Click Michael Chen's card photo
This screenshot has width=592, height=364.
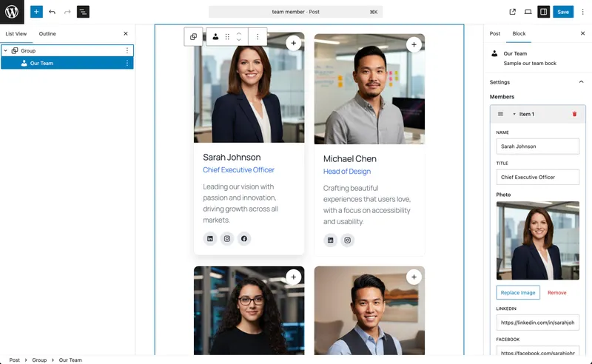click(369, 89)
